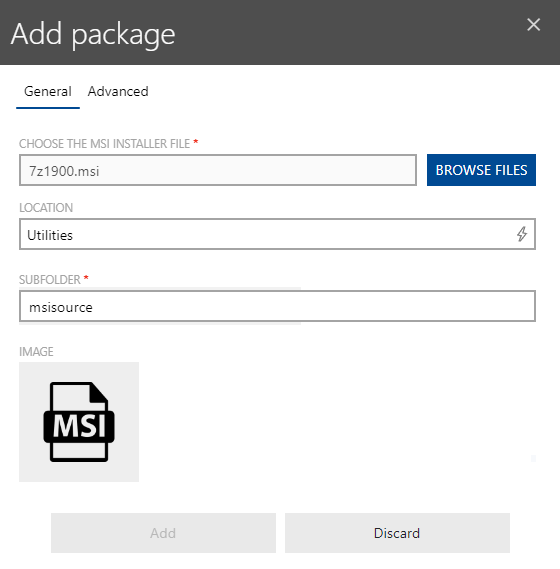
Task: Click the MSI installer file field
Action: [x=218, y=170]
